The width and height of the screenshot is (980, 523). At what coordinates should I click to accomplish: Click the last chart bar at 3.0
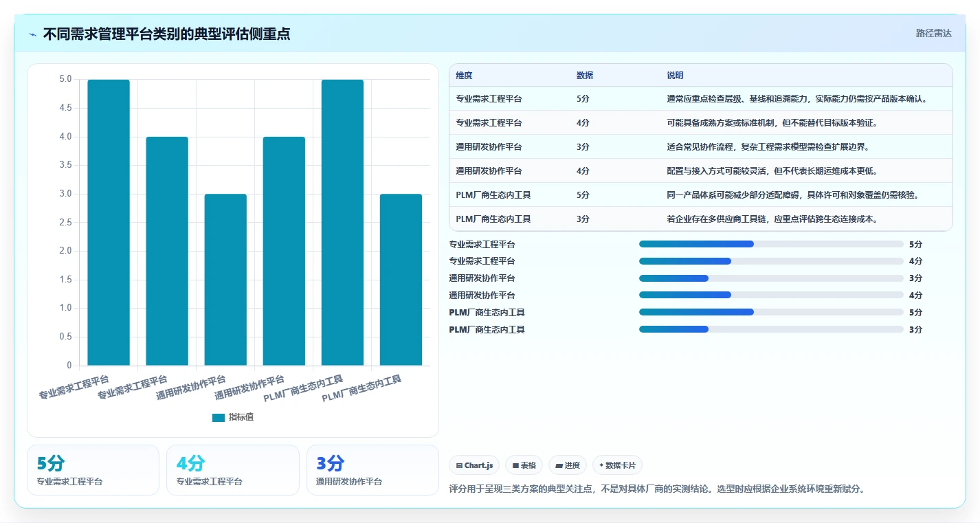click(x=401, y=280)
